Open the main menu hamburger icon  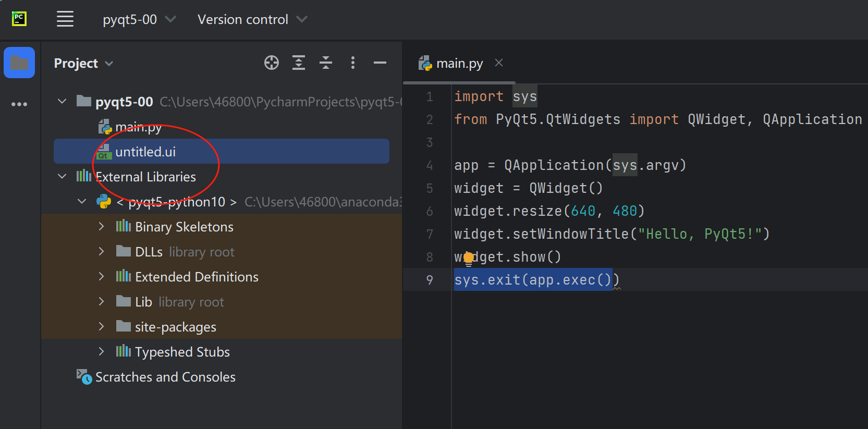tap(65, 19)
